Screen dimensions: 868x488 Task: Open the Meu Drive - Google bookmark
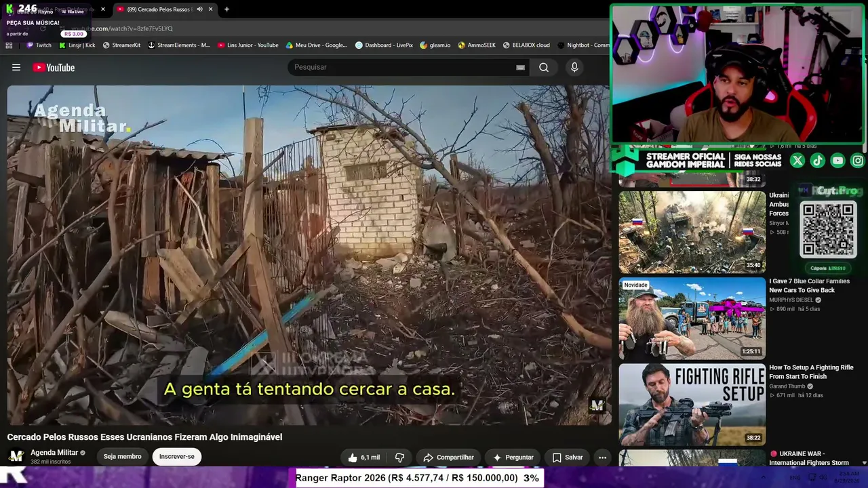(x=316, y=45)
